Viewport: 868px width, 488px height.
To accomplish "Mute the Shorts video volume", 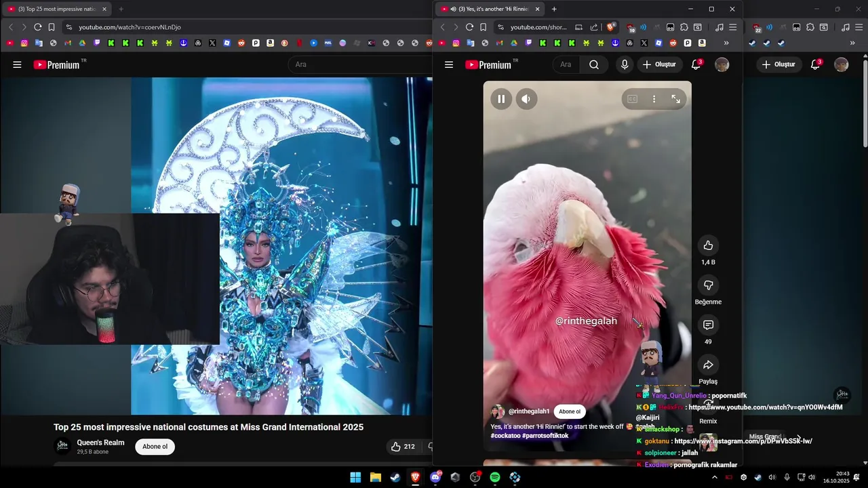I will (x=526, y=99).
